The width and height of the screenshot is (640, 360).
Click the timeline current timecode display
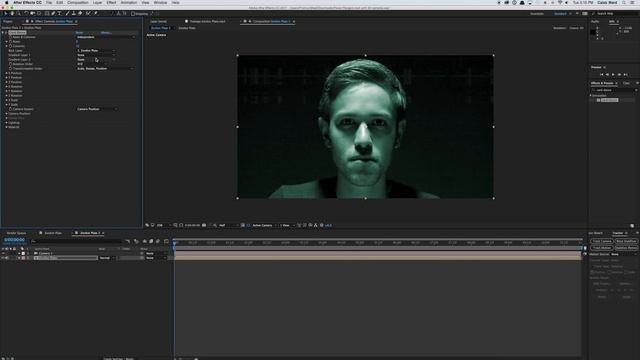click(x=14, y=240)
